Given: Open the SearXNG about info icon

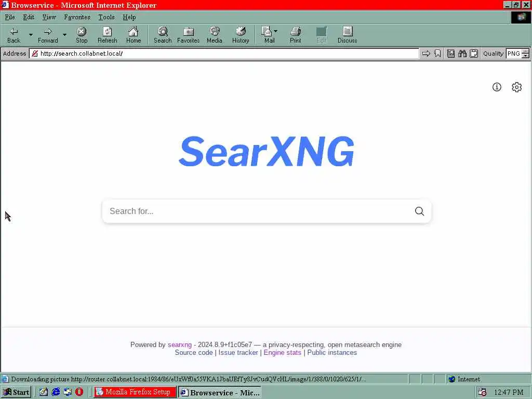Looking at the screenshot, I should pyautogui.click(x=497, y=87).
